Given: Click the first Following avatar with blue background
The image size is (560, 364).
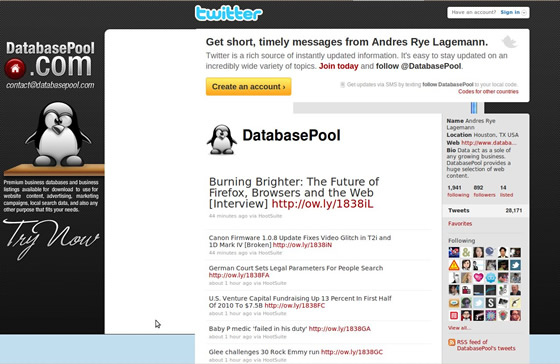Looking at the screenshot, I should pyautogui.click(x=454, y=253).
